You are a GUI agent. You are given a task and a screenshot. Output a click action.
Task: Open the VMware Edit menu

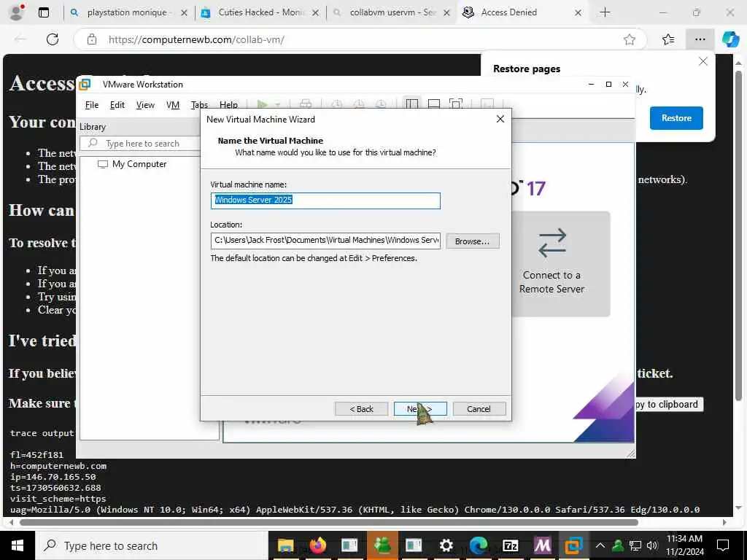coord(117,105)
